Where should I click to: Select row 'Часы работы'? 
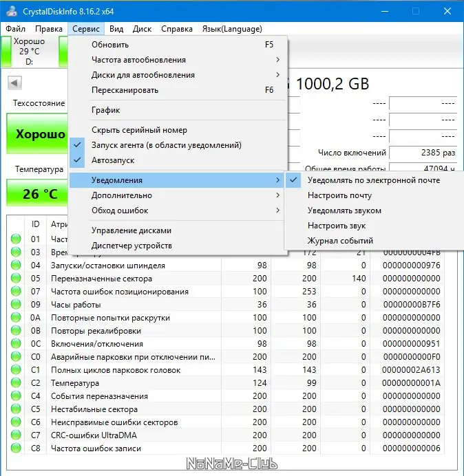click(225, 305)
